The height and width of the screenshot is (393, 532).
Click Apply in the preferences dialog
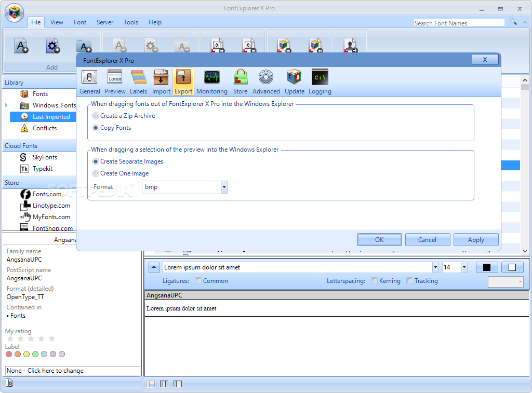[476, 240]
